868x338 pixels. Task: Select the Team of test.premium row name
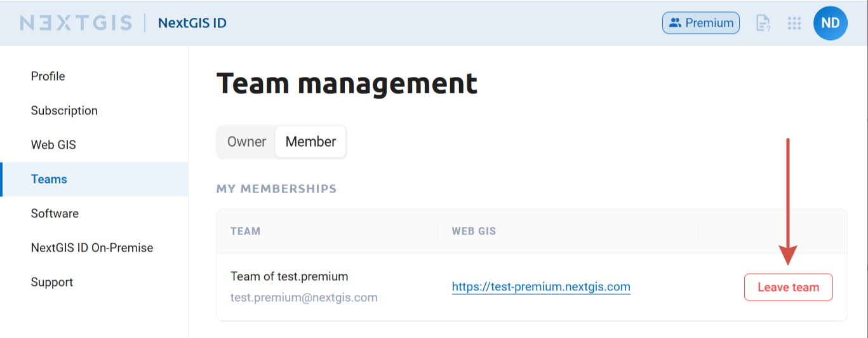pos(289,276)
